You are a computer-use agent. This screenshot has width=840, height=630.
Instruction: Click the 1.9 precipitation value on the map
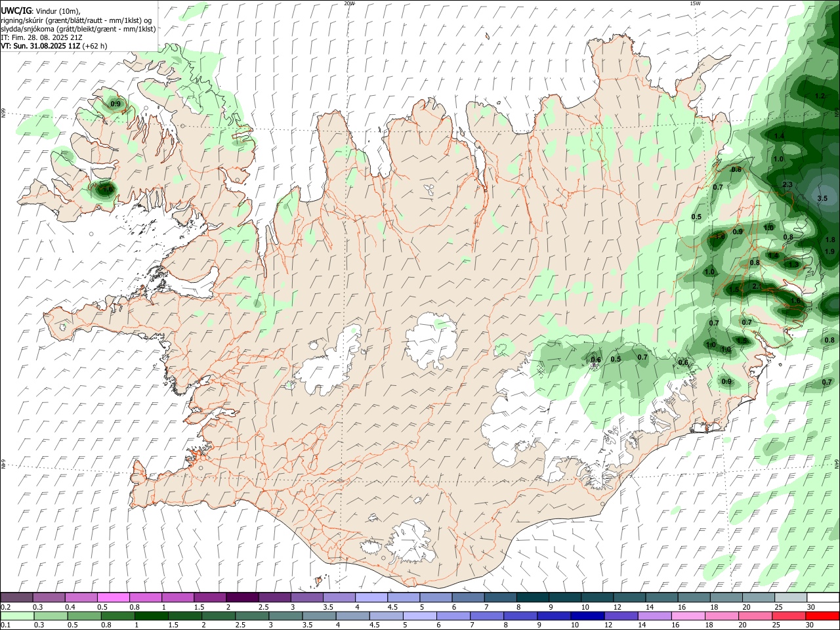[x=829, y=251]
